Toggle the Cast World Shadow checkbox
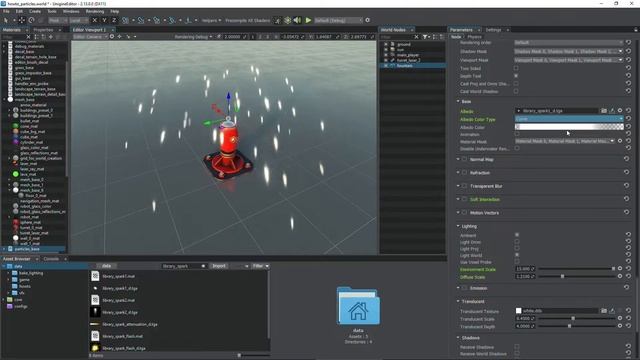 (516, 91)
